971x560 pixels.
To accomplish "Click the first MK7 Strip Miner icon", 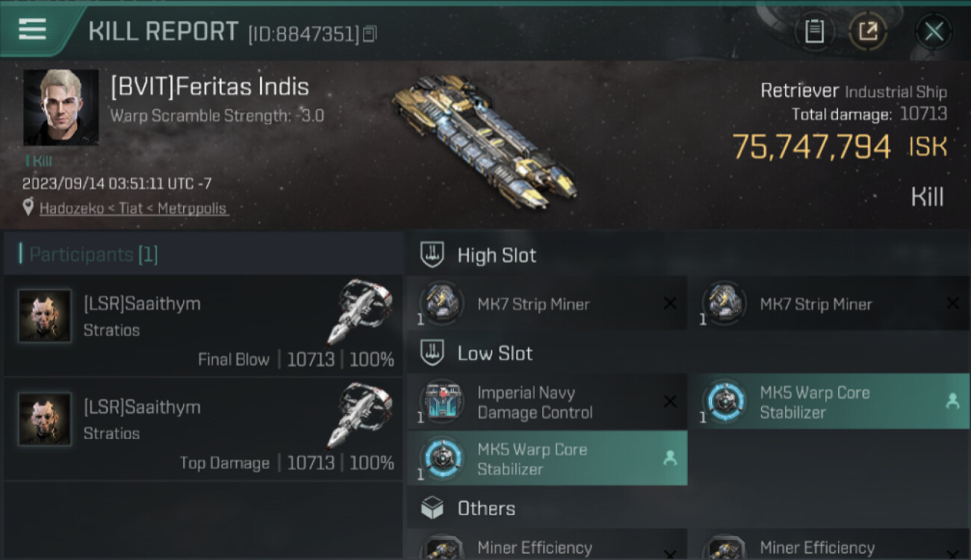I will [x=442, y=304].
